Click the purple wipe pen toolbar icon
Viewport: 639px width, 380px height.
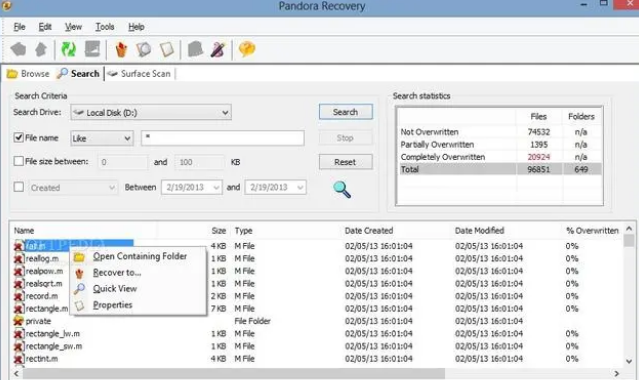[218, 50]
